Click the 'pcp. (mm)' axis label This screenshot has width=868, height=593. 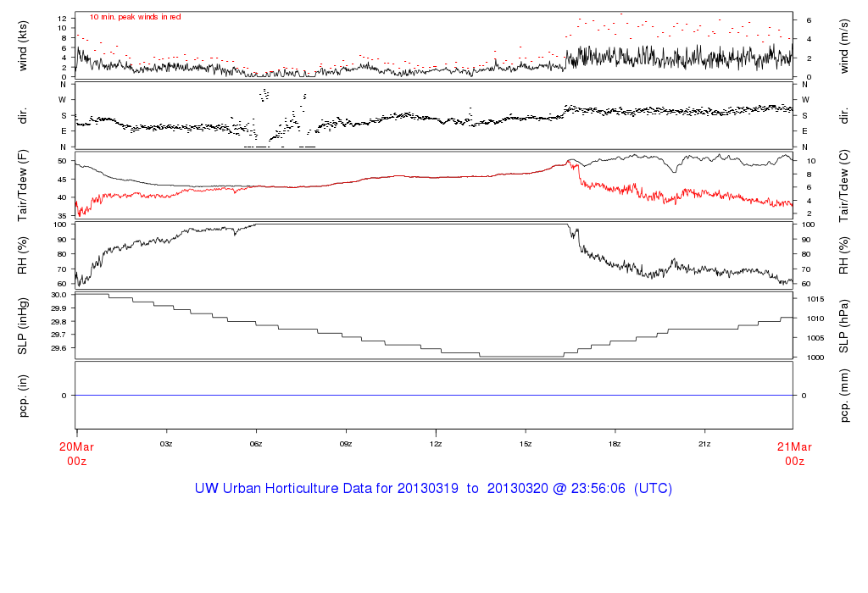[x=843, y=396]
